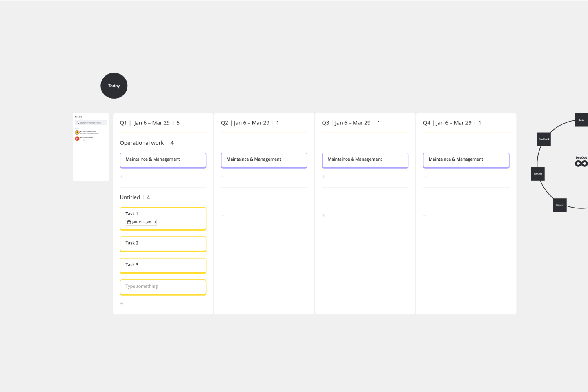Select the Monitor node in DevOps diagram
Viewport: 588px width, 392px height.
pos(538,174)
